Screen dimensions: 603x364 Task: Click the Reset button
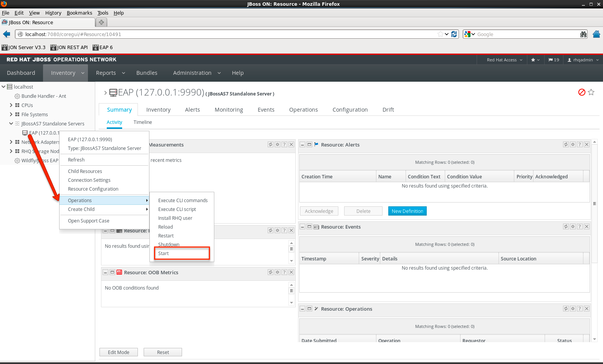[x=163, y=352]
